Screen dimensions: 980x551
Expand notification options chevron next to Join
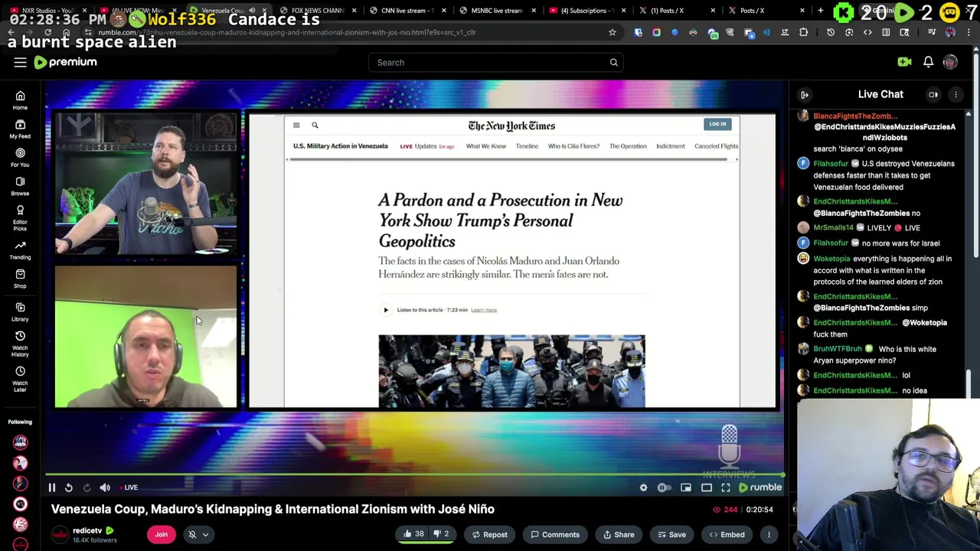click(205, 535)
